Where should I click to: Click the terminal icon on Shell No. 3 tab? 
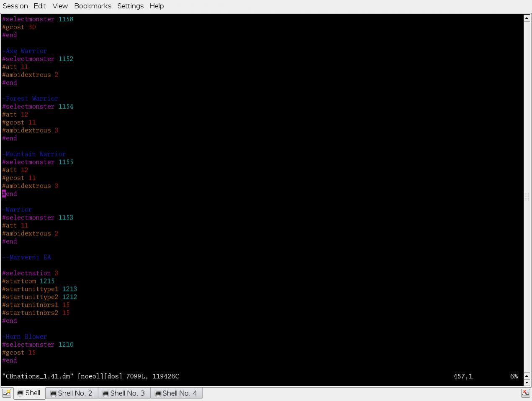click(x=105, y=393)
